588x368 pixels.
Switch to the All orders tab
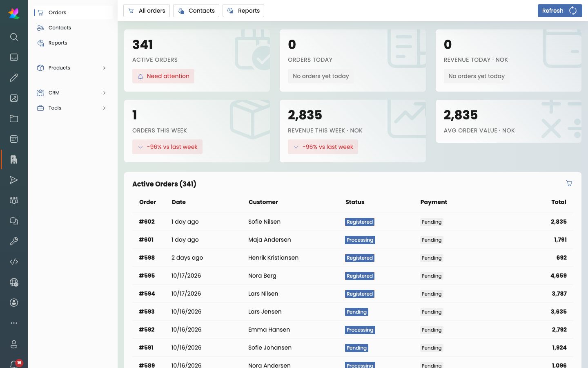pyautogui.click(x=147, y=11)
